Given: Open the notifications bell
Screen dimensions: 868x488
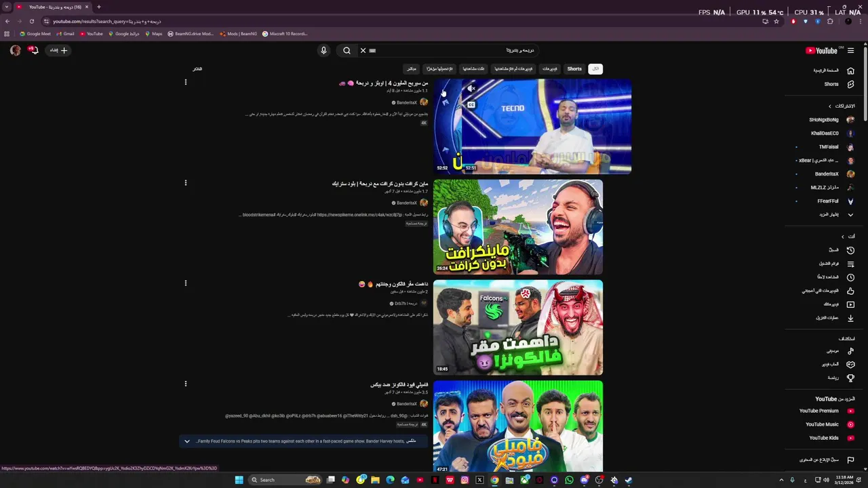Looking at the screenshot, I should 33,50.
